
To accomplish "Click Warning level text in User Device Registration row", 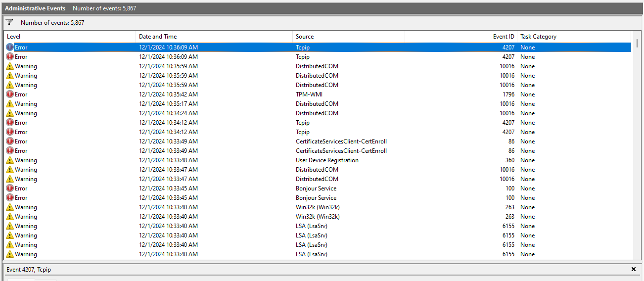I will (26, 160).
